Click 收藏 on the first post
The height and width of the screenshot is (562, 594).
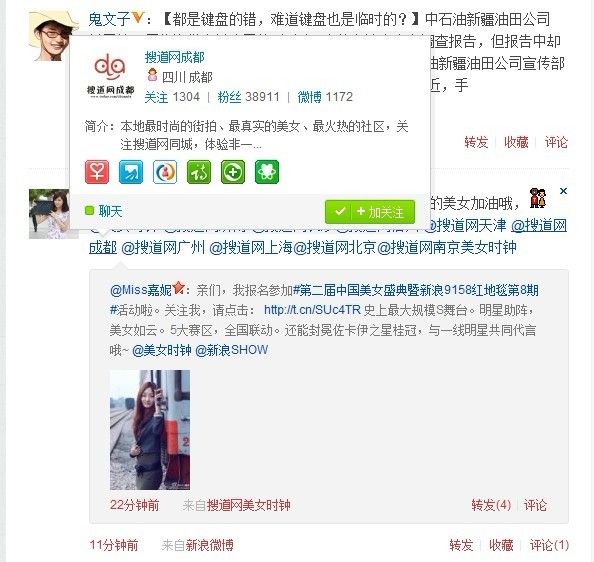[x=516, y=142]
